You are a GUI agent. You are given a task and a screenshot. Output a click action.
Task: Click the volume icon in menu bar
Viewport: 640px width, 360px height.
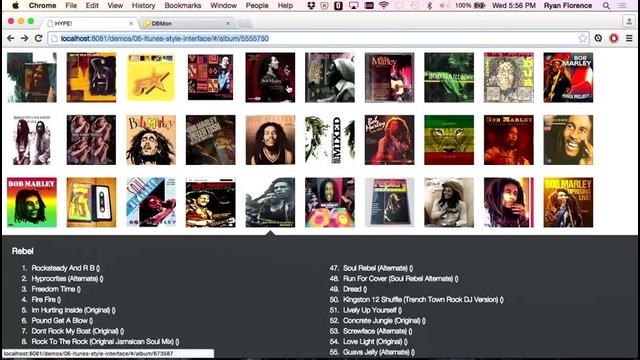(x=444, y=6)
